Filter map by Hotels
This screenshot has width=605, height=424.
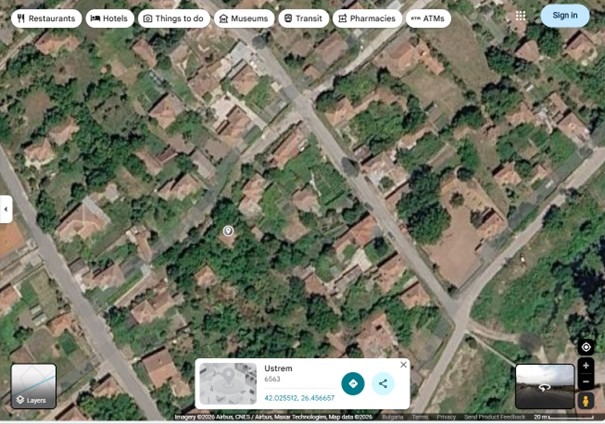(x=109, y=18)
